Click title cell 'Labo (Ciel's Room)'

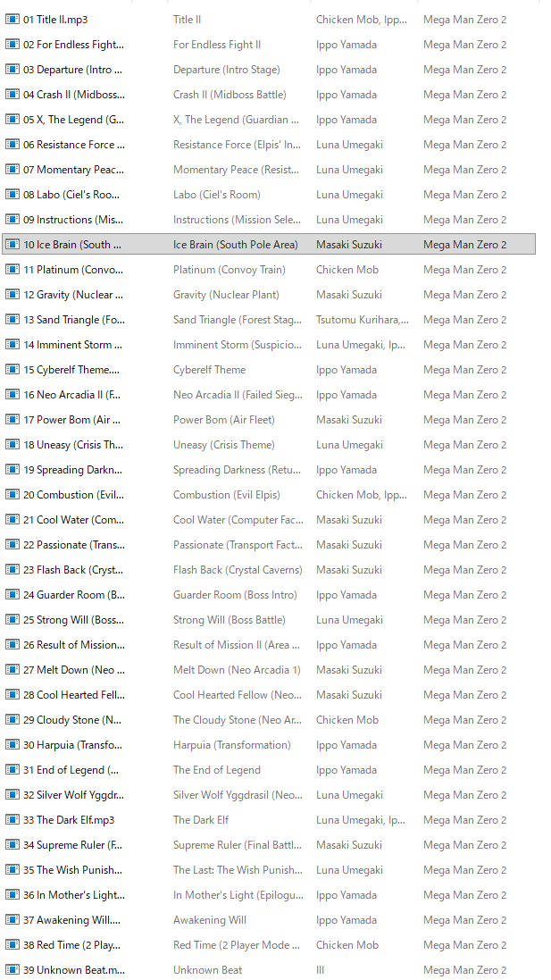tap(217, 195)
